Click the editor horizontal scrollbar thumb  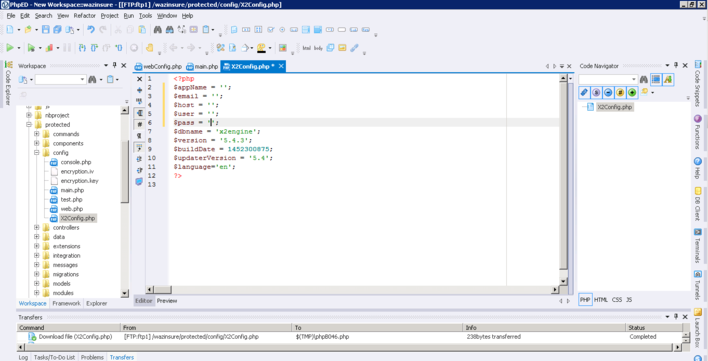click(x=163, y=290)
